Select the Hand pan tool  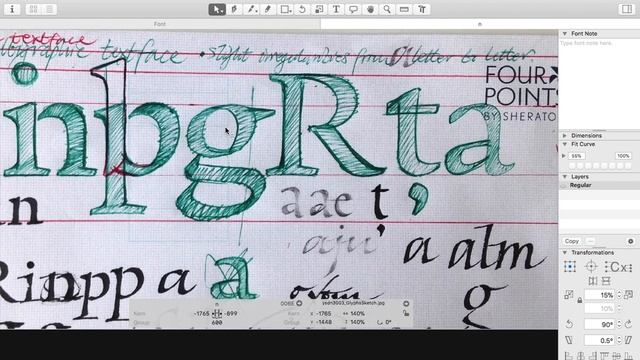coord(370,9)
